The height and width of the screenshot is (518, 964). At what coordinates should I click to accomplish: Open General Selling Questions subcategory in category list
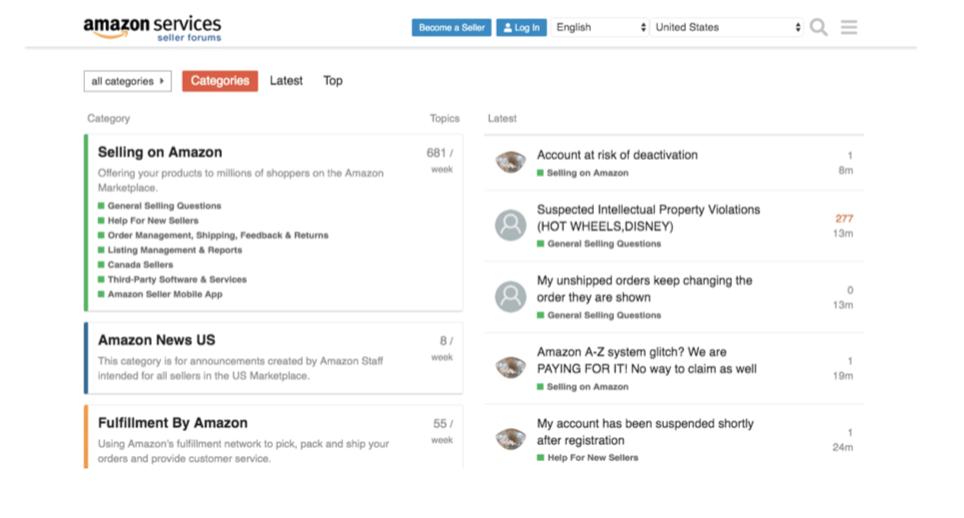[164, 206]
